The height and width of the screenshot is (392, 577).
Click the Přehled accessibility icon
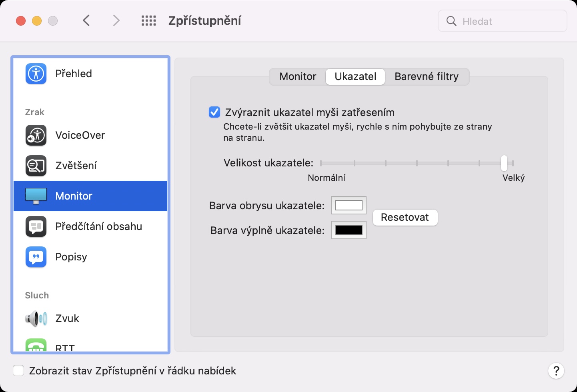coord(36,74)
